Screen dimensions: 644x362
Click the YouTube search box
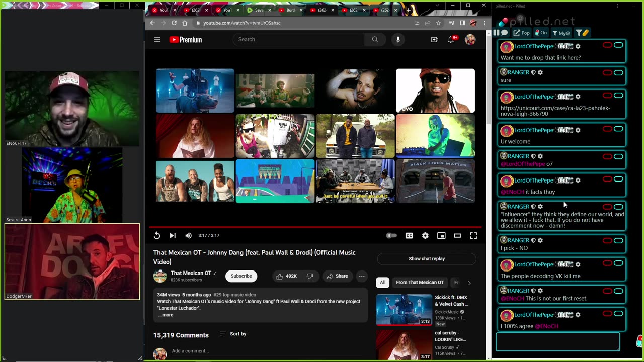[x=299, y=39]
